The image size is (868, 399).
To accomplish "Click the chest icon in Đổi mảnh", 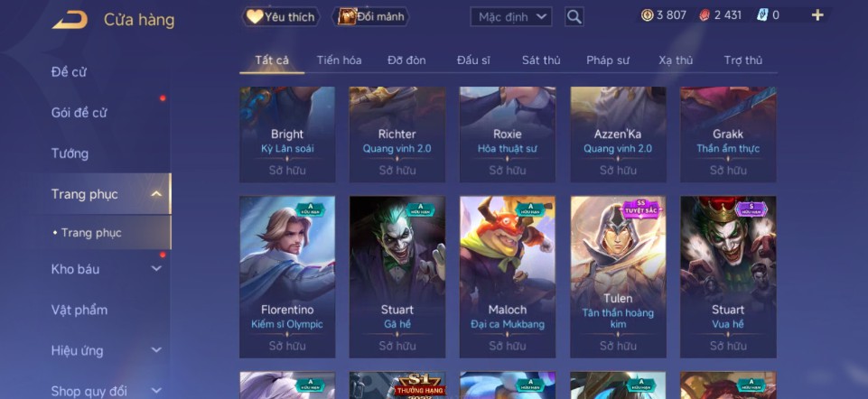I will (x=347, y=16).
